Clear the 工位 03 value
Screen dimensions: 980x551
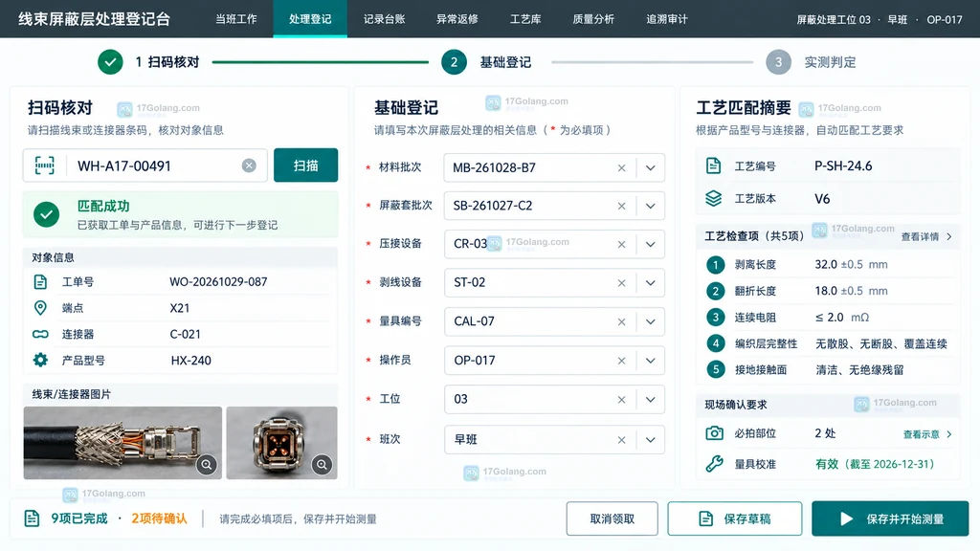pos(621,400)
